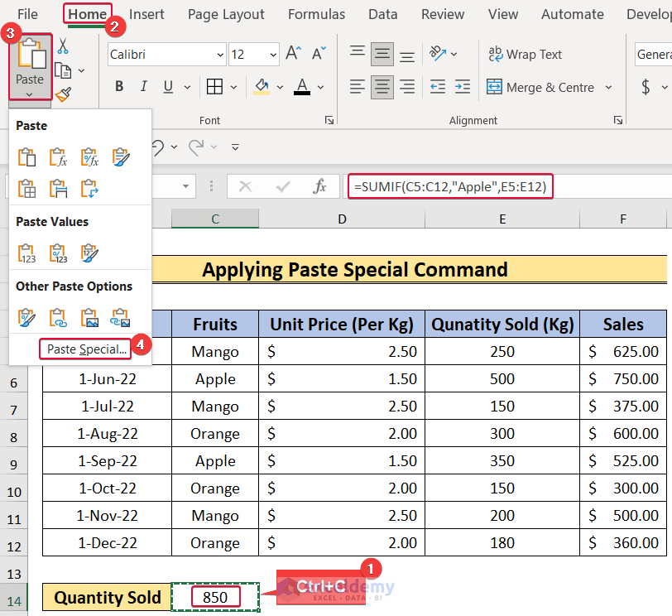Open Merge & Centre dropdown arrow
The height and width of the screenshot is (616, 672).
click(x=609, y=87)
